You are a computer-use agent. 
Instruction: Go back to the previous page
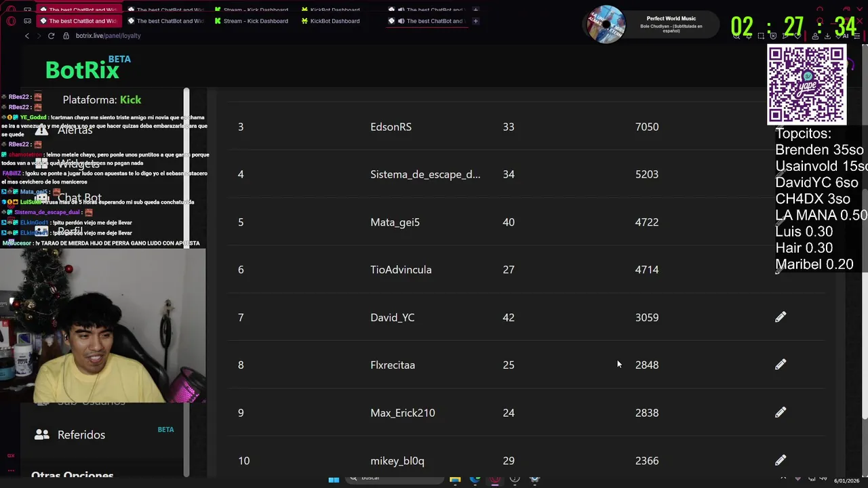pos(27,36)
